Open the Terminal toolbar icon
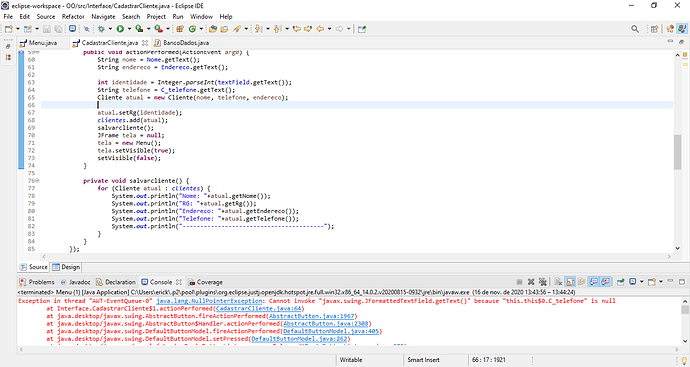This screenshot has width=690, height=367. (x=72, y=29)
